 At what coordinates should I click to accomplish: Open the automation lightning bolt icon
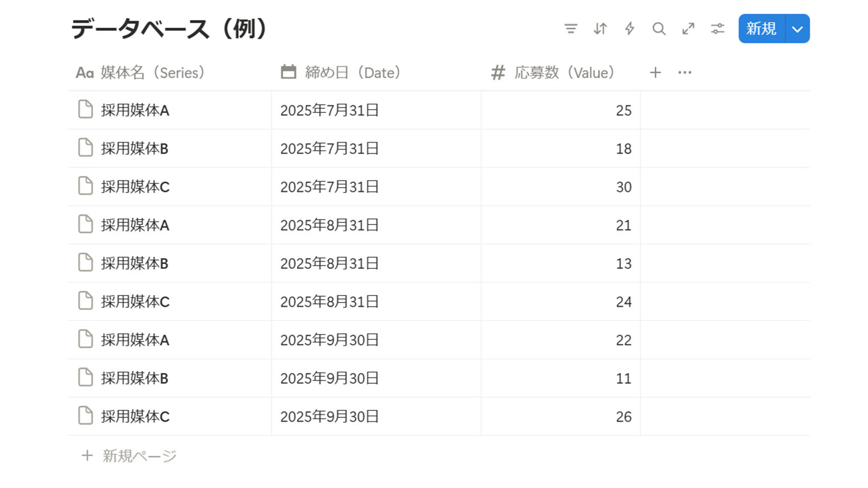tap(629, 29)
